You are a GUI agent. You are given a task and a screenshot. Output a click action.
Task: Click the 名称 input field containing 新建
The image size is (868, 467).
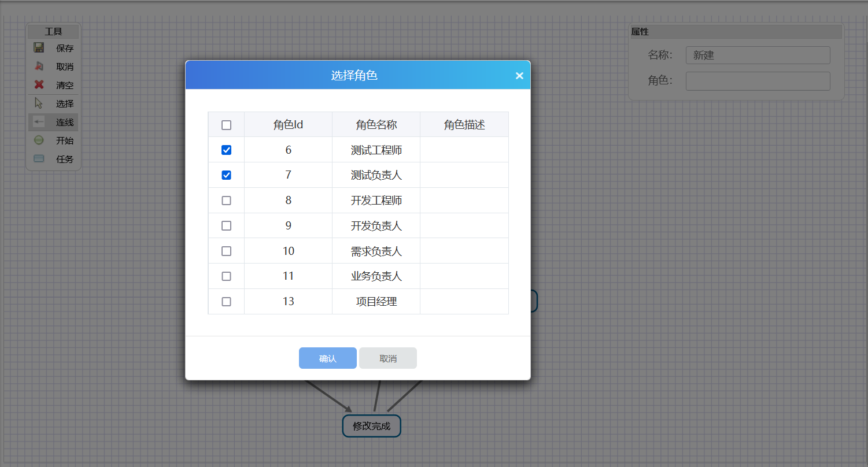click(x=758, y=55)
